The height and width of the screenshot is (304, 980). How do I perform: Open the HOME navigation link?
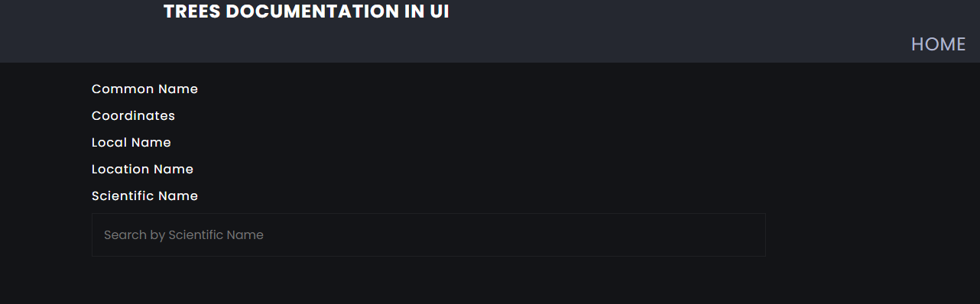click(x=938, y=44)
